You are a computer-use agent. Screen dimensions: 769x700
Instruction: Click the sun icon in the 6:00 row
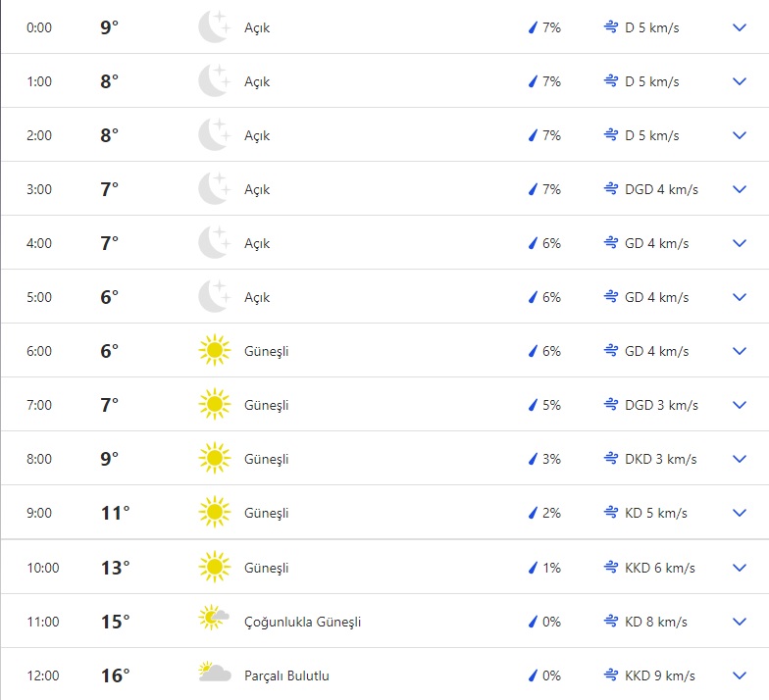[x=214, y=351]
